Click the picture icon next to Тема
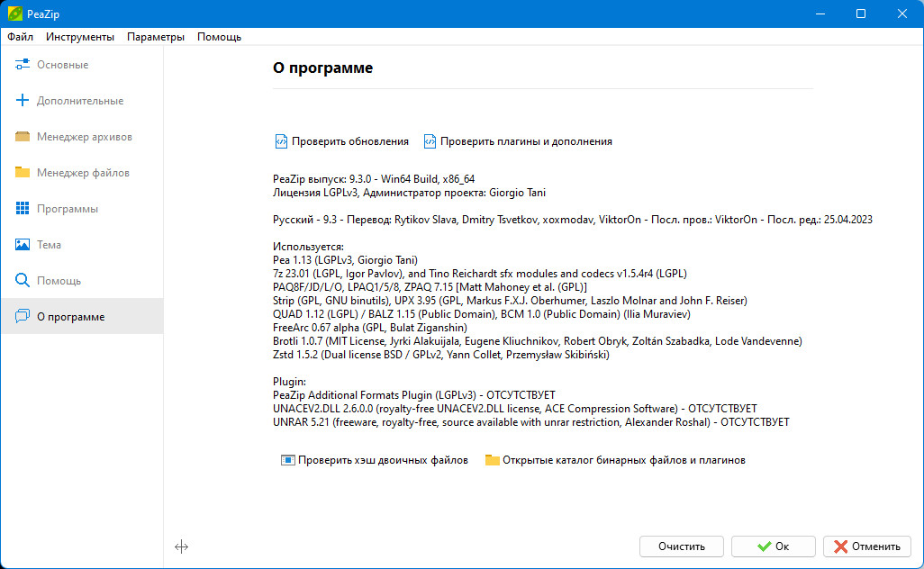The height and width of the screenshot is (569, 924). [23, 245]
